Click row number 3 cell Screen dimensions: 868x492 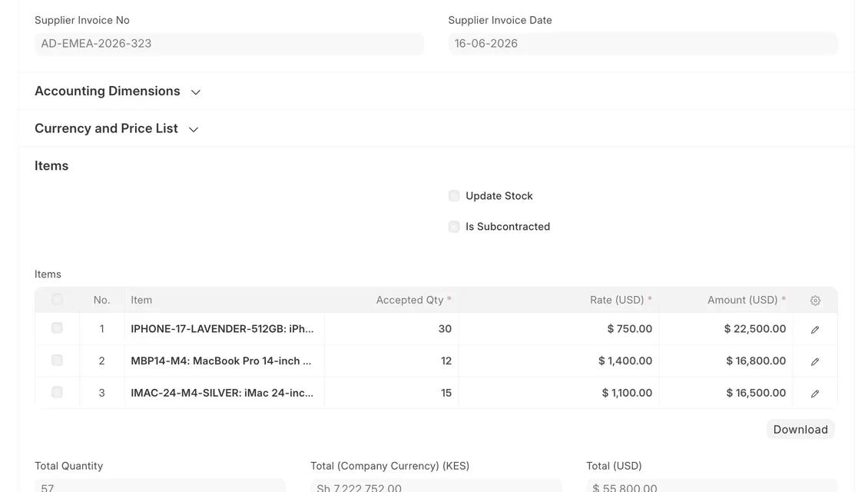click(102, 394)
